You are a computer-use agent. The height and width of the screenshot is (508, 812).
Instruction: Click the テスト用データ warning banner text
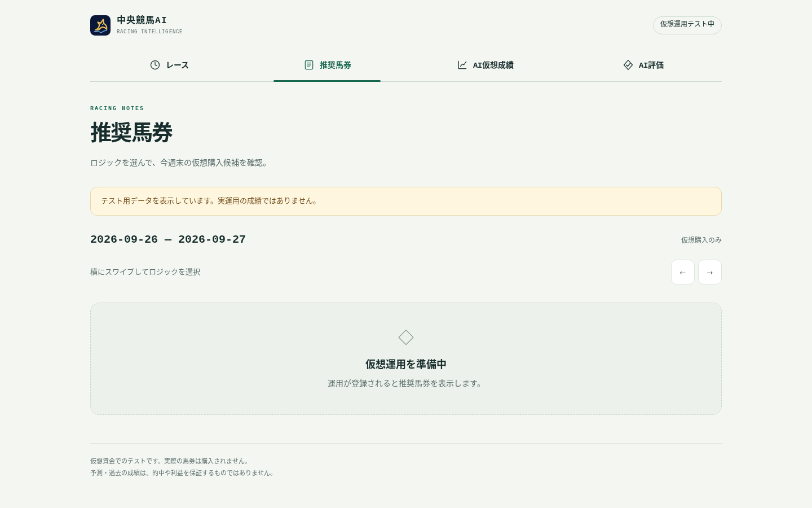click(x=209, y=201)
